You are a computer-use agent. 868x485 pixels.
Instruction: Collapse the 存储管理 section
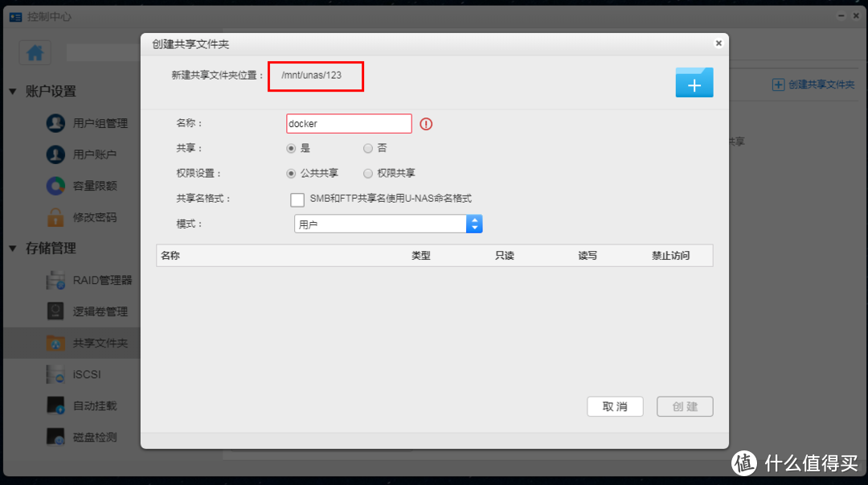tap(13, 249)
